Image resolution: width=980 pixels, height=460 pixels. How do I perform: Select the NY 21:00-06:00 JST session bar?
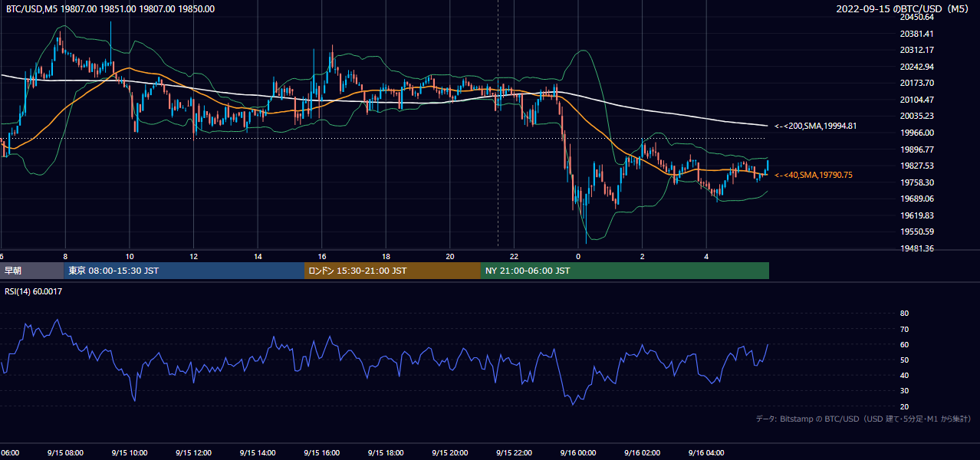pos(625,271)
